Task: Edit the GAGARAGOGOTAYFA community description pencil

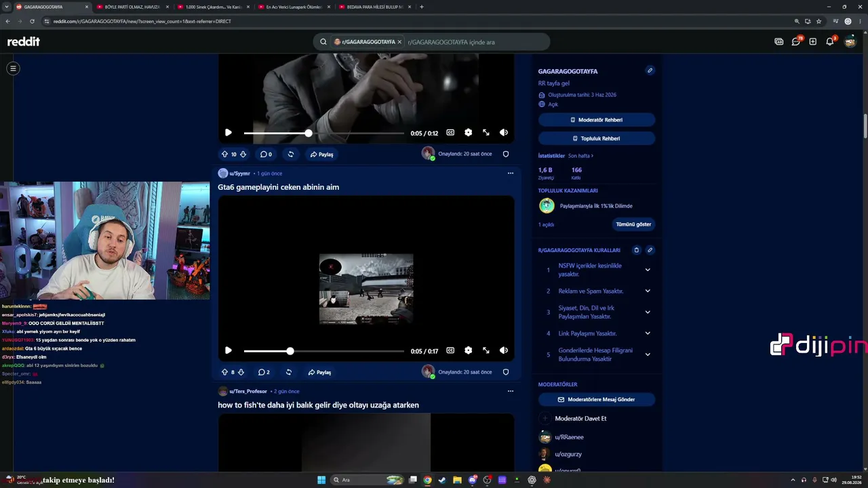Action: pos(650,70)
